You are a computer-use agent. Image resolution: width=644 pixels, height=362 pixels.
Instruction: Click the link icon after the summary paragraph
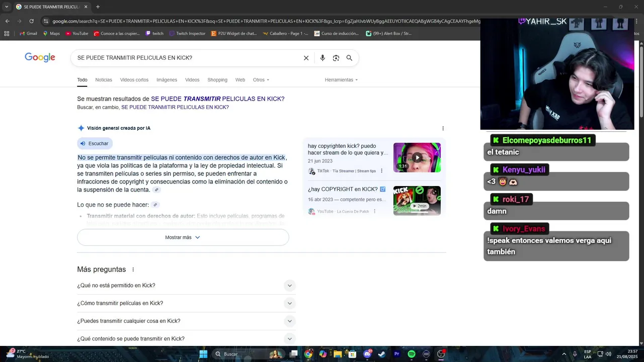(x=157, y=190)
